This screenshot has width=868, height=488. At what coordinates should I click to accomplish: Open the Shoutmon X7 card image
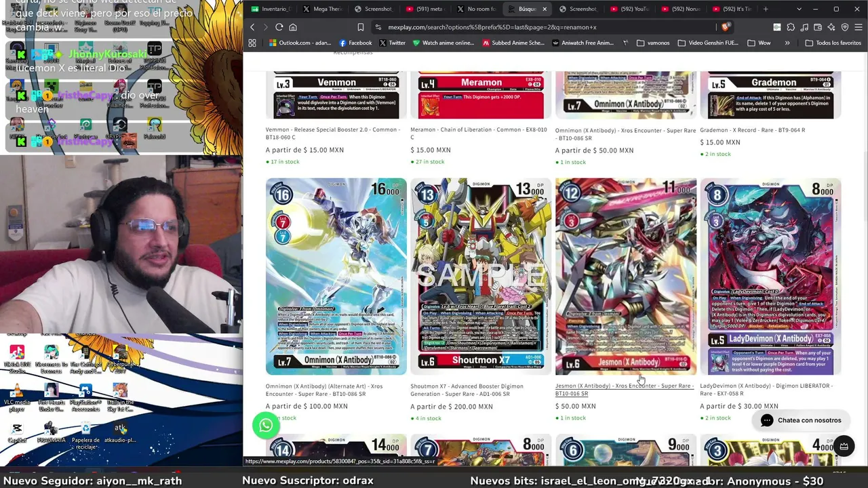[481, 277]
